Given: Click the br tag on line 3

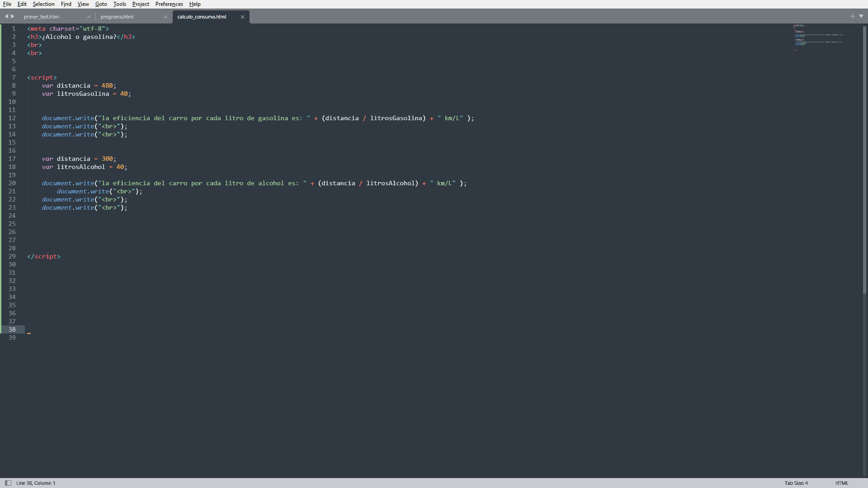Looking at the screenshot, I should point(34,45).
